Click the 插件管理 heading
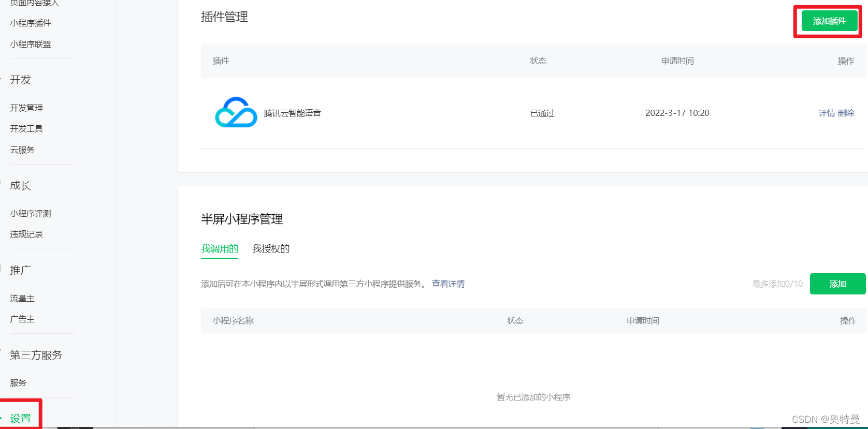This screenshot has width=868, height=429. [224, 17]
